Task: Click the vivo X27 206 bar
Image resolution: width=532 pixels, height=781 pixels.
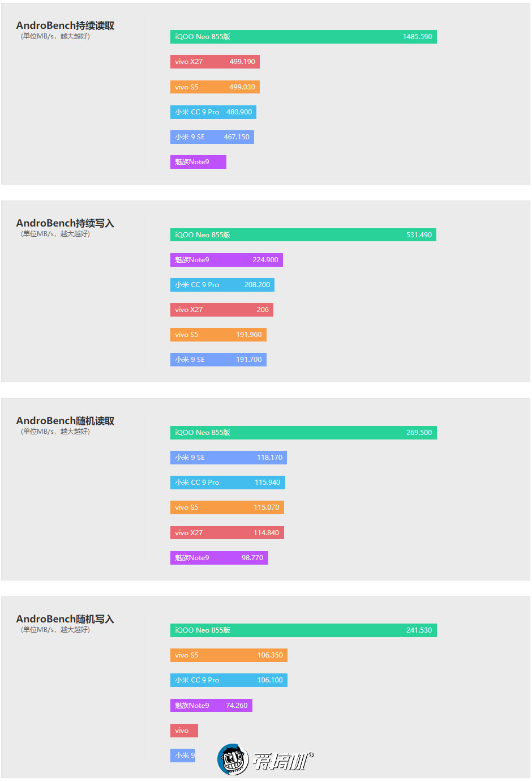Action: 222,310
